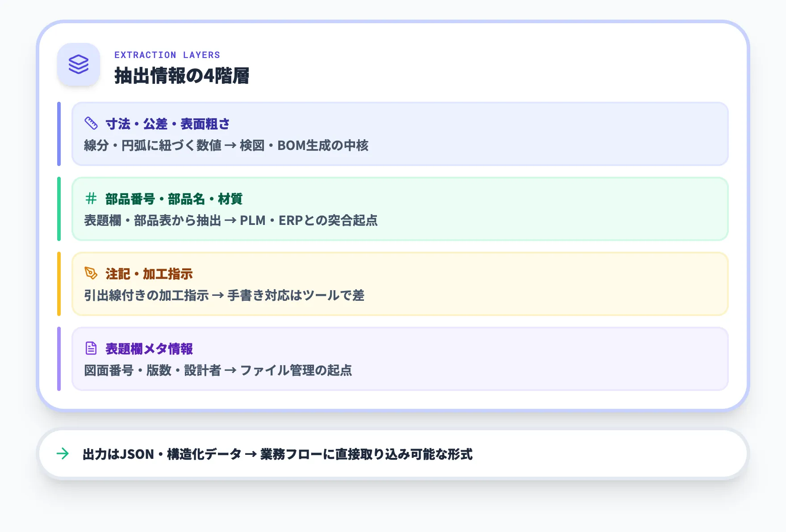This screenshot has height=532, width=786.
Task: Click the document icon in 表題欄メタ情報 card
Action: pos(91,348)
